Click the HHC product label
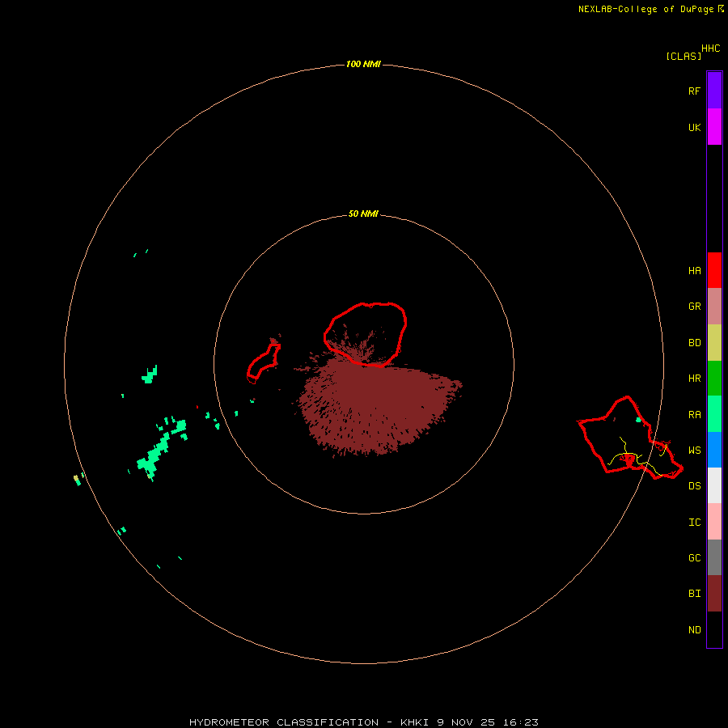Screen dimensions: 728x728 [x=711, y=49]
